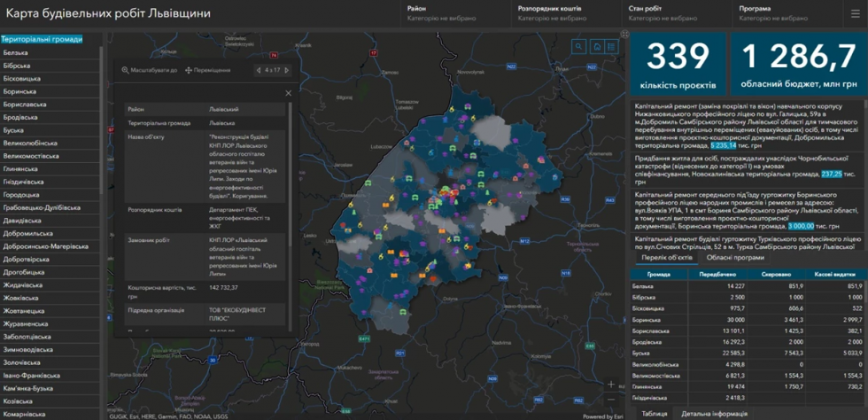Open the map legend list
The image size is (868, 420).
click(x=611, y=47)
